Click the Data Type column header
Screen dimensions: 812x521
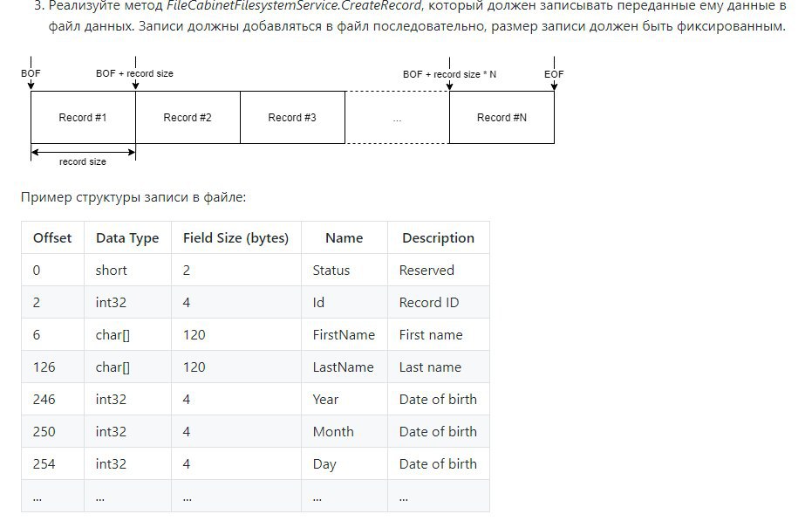127,238
